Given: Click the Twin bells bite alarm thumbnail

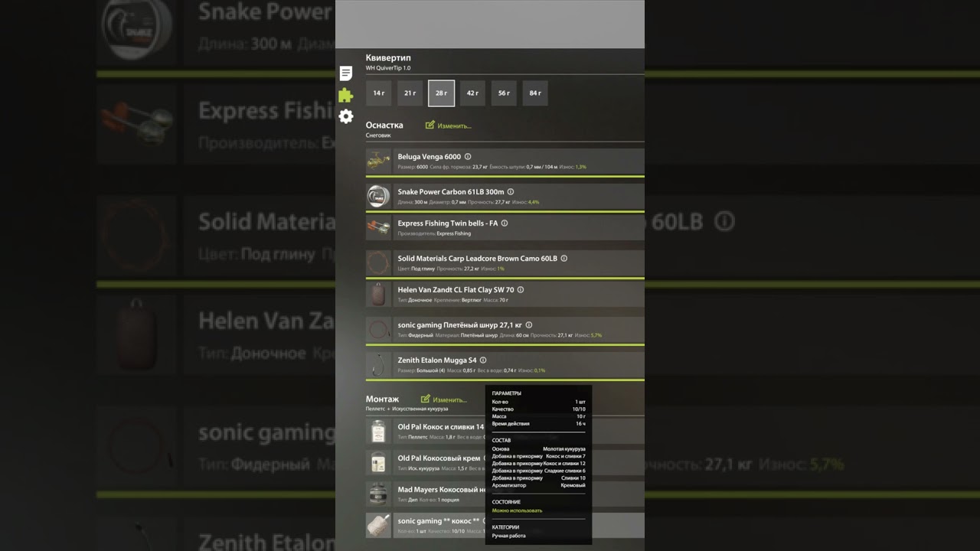Looking at the screenshot, I should point(378,228).
